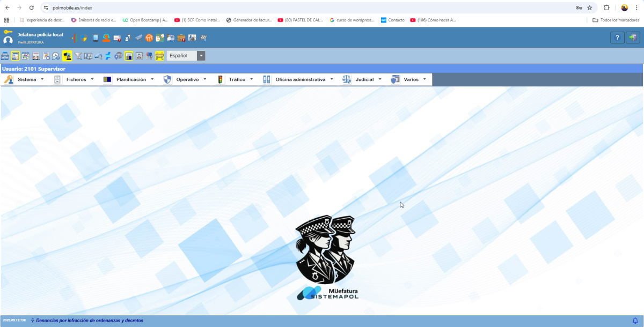Open Todos los marcadores bookmarks folder
The width and height of the screenshot is (644, 327).
(x=616, y=20)
